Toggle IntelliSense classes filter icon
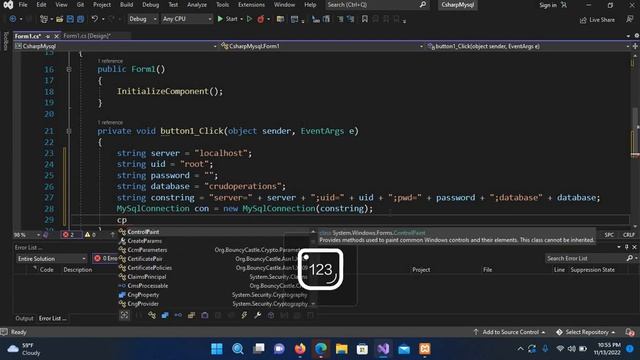 click(152, 315)
